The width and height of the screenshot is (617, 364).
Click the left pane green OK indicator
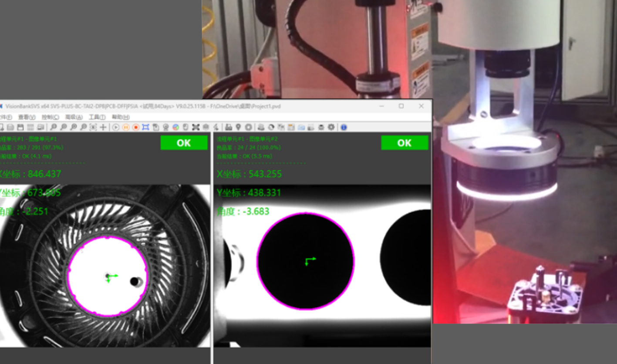pos(184,143)
